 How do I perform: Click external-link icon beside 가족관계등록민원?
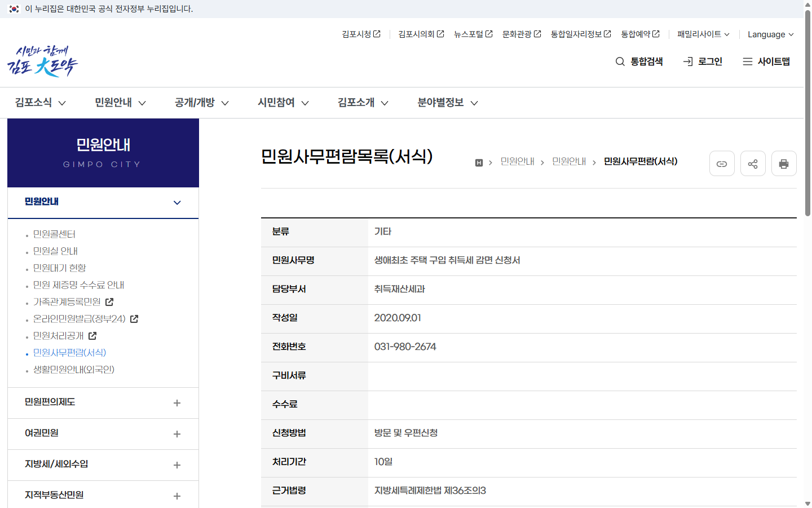point(109,302)
